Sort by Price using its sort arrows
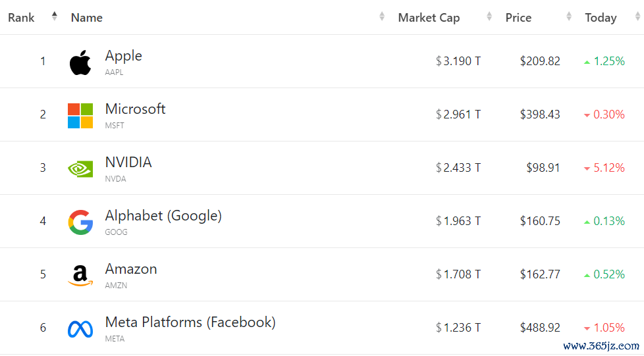 tap(569, 17)
